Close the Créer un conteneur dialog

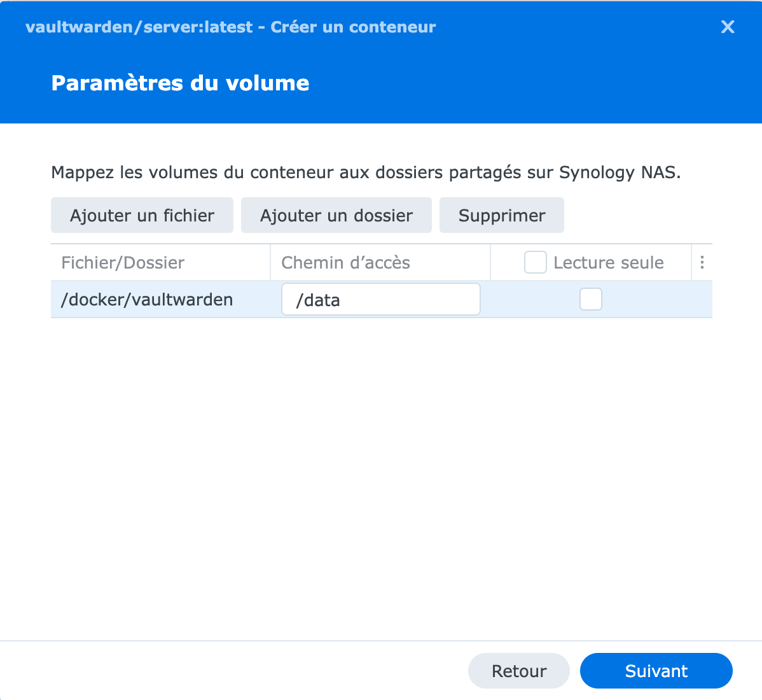pos(728,27)
